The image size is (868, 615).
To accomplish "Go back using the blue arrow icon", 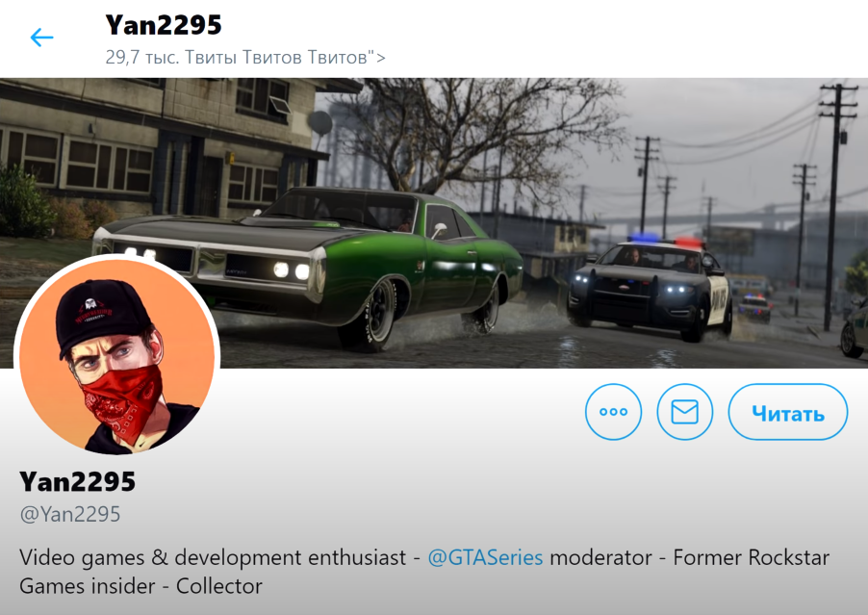I will point(41,38).
